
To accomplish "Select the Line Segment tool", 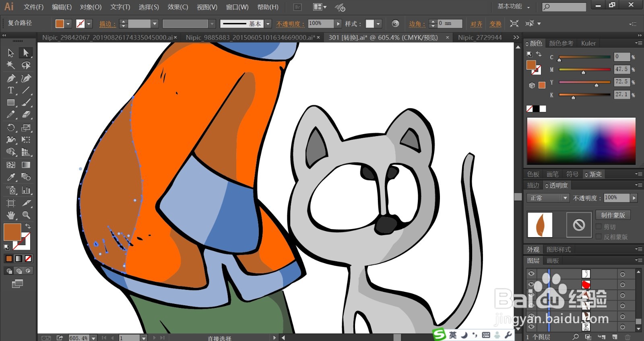I will click(26, 90).
